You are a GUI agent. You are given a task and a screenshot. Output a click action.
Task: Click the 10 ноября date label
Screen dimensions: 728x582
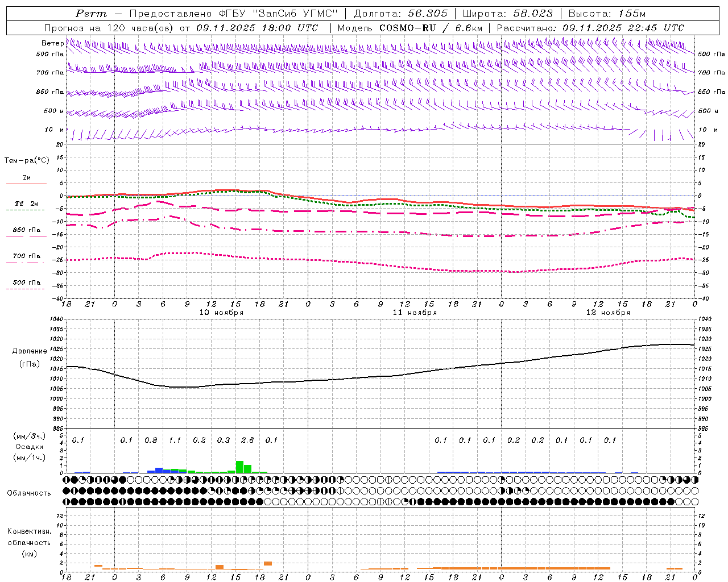tap(221, 312)
